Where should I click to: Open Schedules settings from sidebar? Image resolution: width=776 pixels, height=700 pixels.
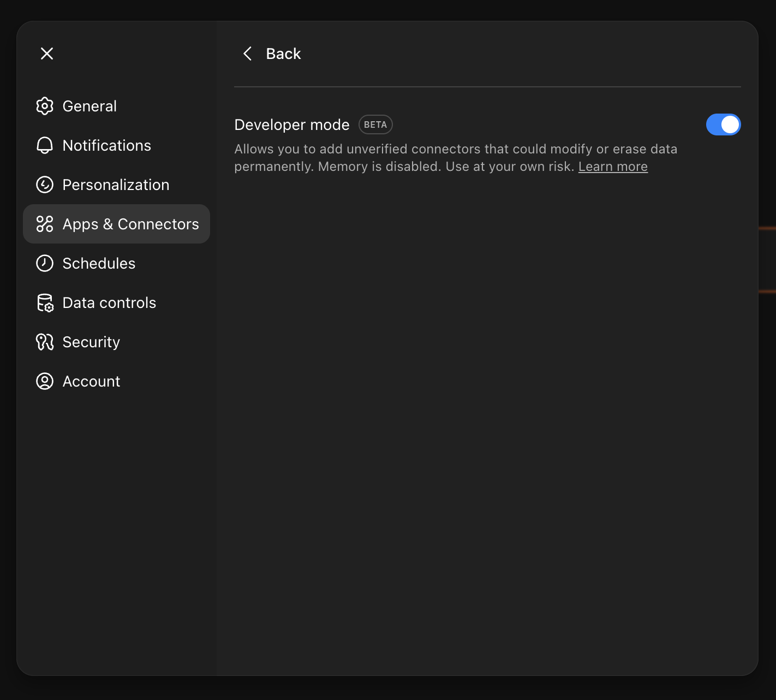99,263
